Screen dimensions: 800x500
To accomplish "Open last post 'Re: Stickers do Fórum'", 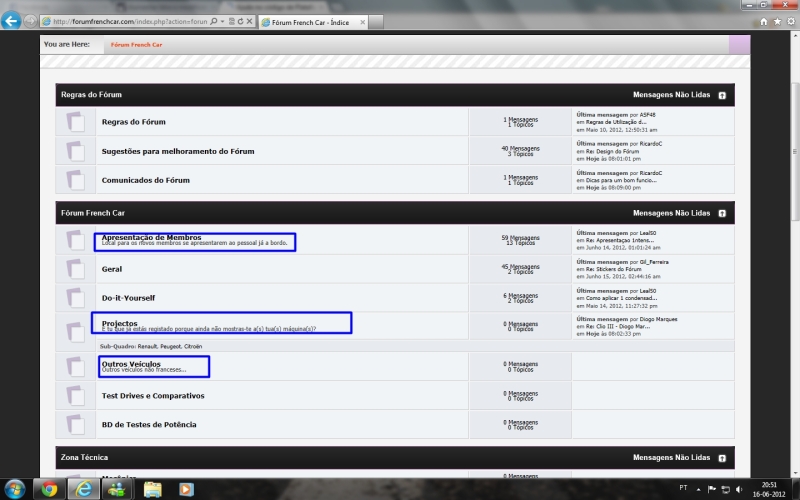I will pyautogui.click(x=615, y=269).
